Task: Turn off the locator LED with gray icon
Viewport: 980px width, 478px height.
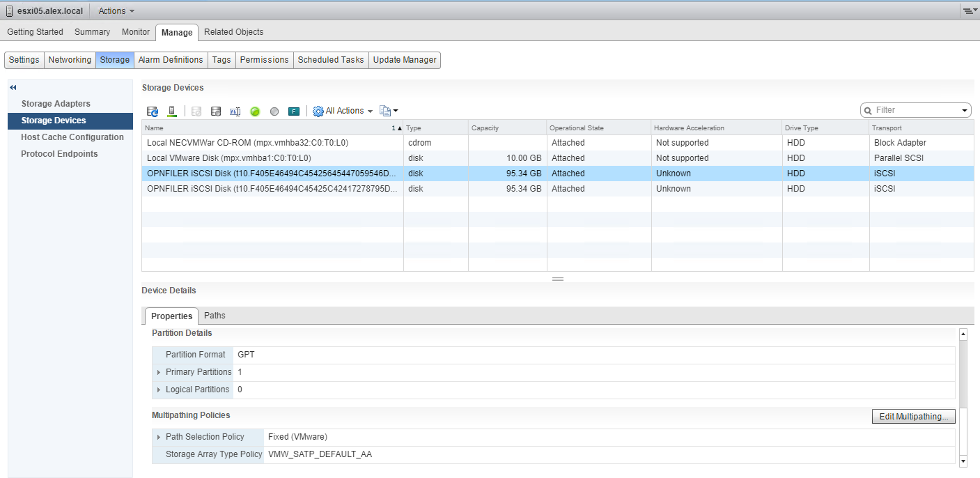Action: [274, 111]
